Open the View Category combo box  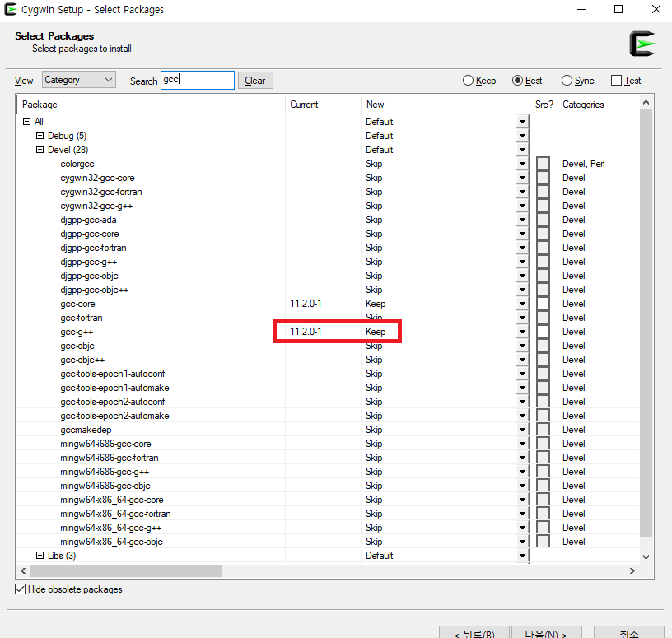coord(79,80)
